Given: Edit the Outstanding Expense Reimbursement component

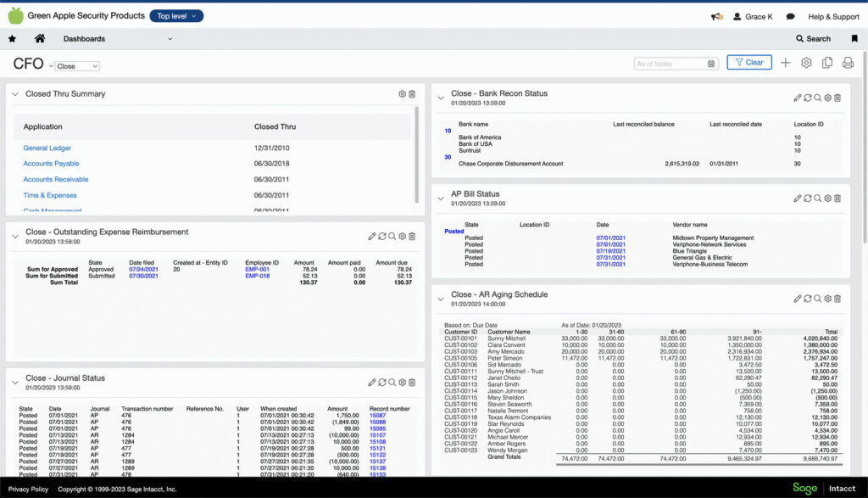Looking at the screenshot, I should 372,237.
